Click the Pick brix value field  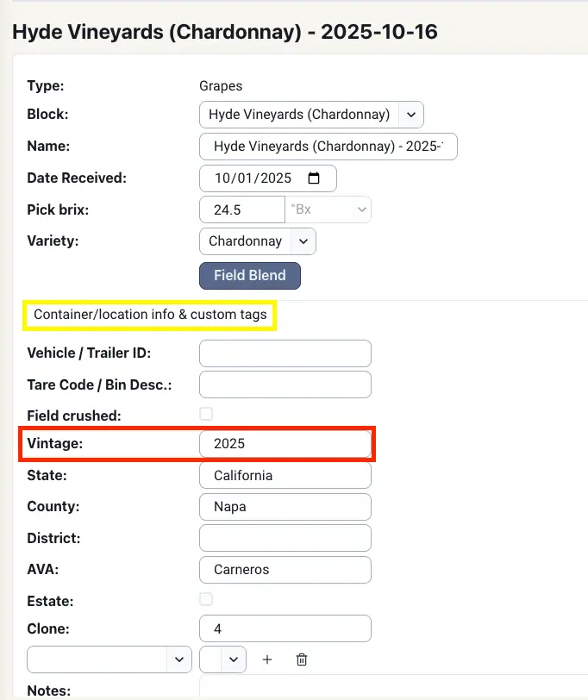click(x=241, y=209)
